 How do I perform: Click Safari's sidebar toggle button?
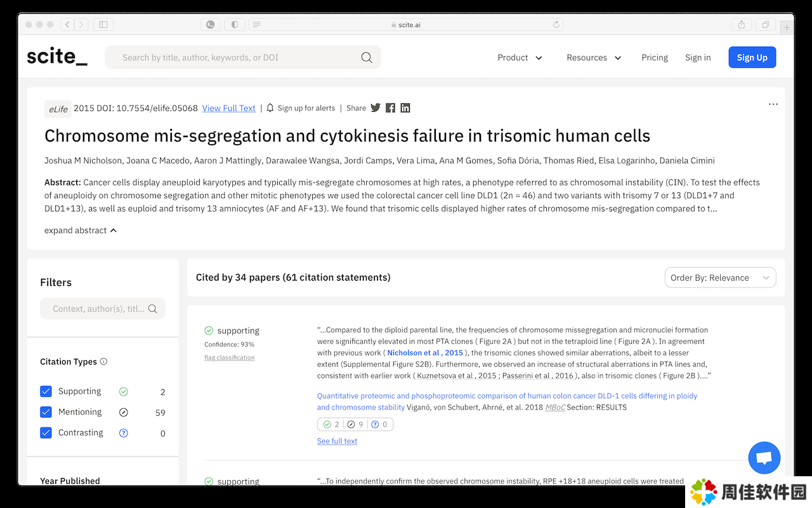(103, 25)
